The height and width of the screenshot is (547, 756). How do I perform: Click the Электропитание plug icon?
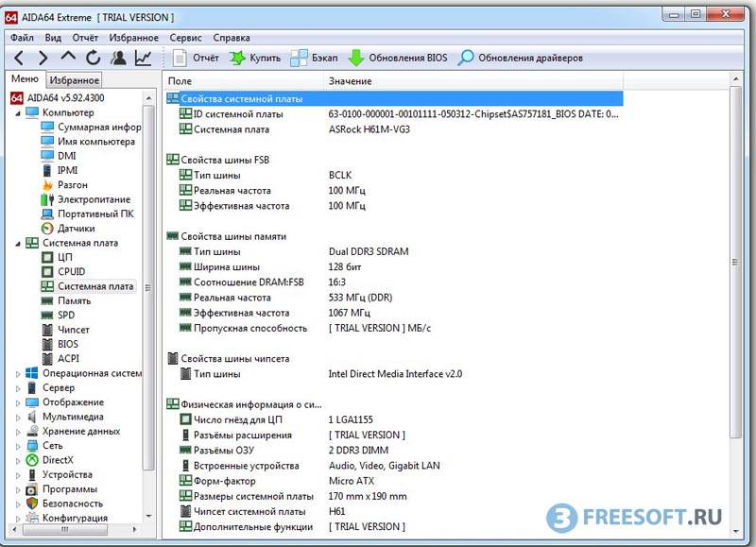click(x=47, y=199)
